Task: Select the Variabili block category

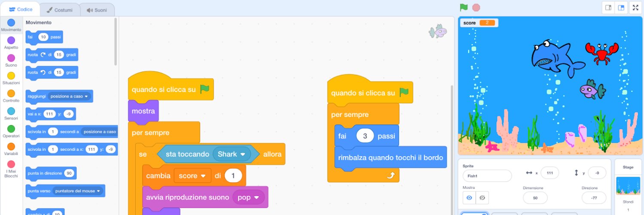Action: tap(11, 149)
